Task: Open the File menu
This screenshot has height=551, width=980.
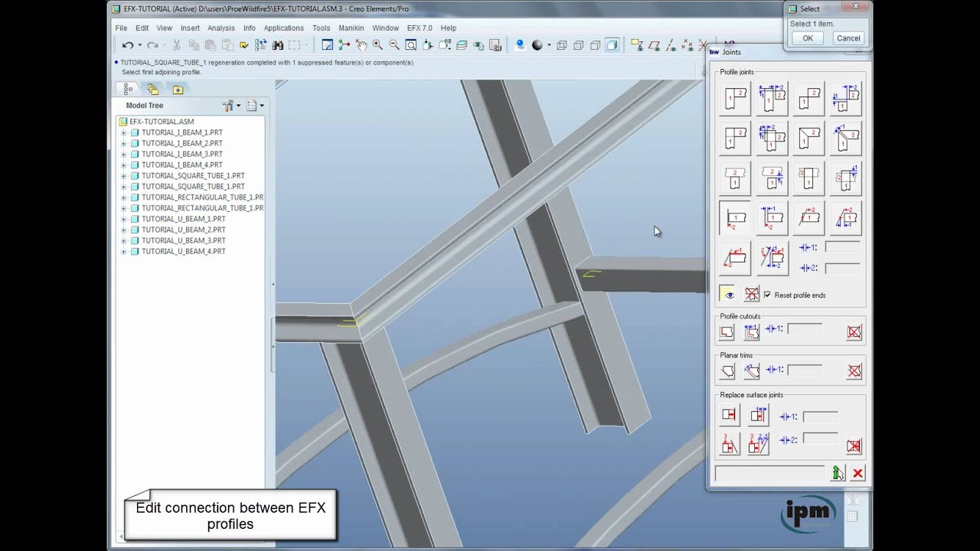Action: pyautogui.click(x=121, y=28)
